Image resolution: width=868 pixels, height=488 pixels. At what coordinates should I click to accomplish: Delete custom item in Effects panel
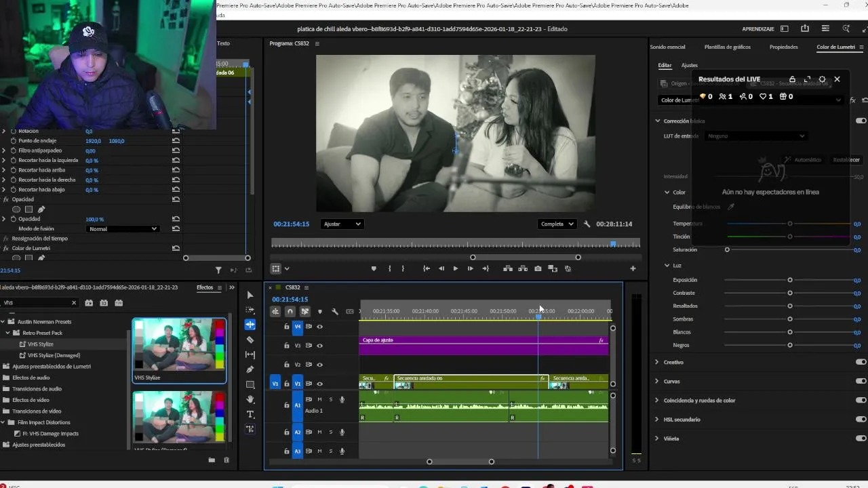click(226, 460)
